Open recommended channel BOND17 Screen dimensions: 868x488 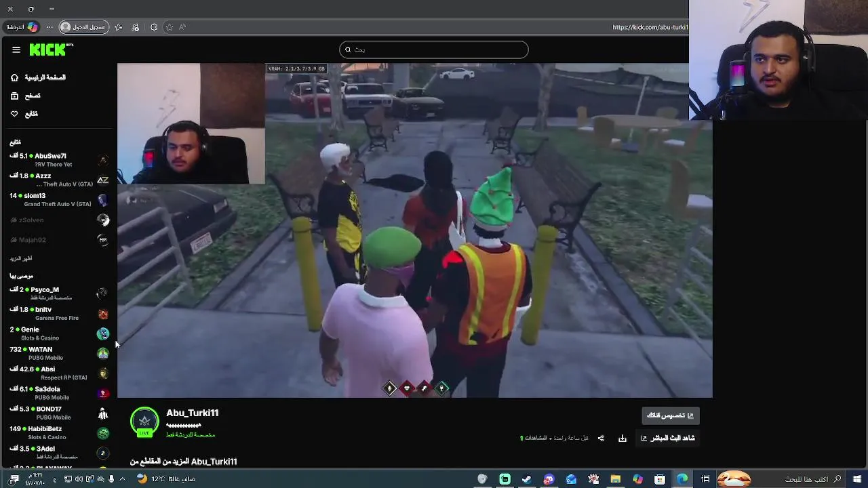coord(59,413)
